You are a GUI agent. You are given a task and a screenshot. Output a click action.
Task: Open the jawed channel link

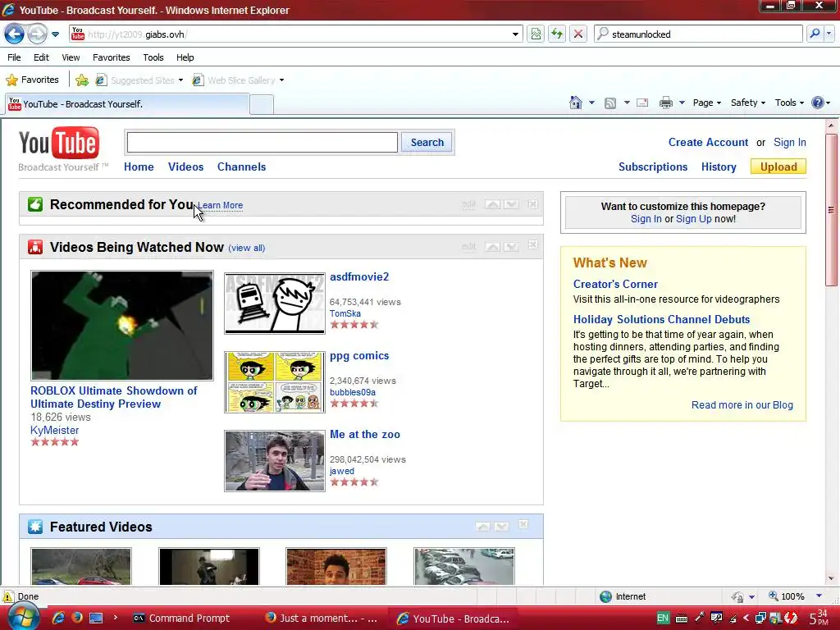pyautogui.click(x=342, y=471)
